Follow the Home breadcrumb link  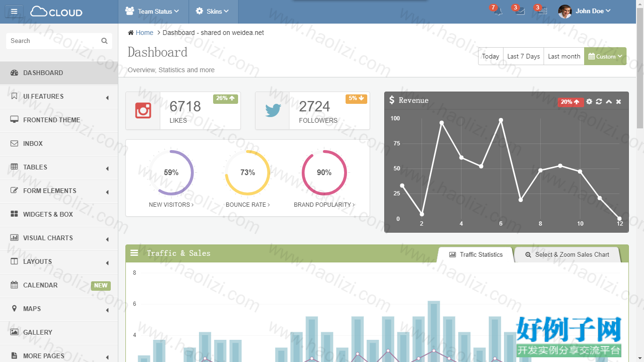pyautogui.click(x=144, y=33)
